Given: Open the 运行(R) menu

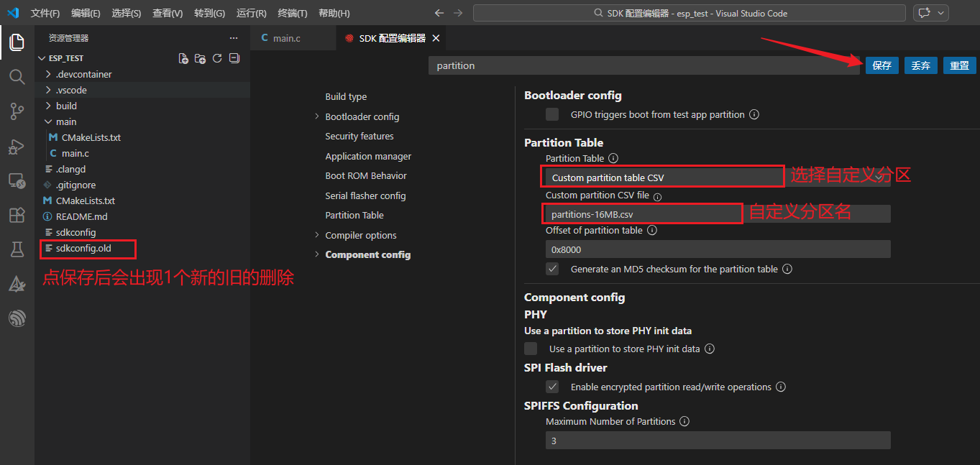Looking at the screenshot, I should coord(251,13).
